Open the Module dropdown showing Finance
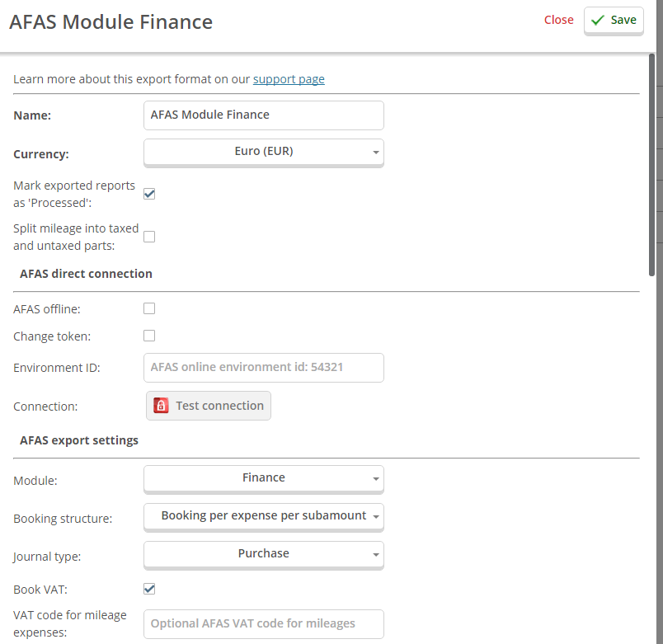 pos(263,478)
